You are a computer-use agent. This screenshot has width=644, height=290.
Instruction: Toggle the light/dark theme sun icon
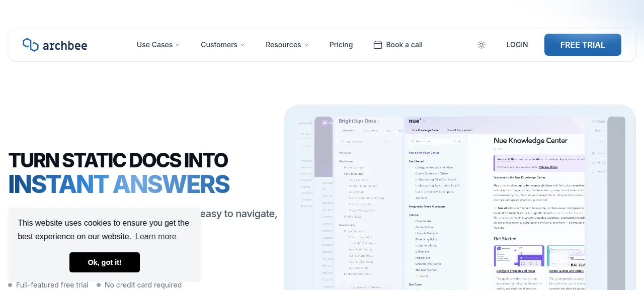(x=481, y=45)
